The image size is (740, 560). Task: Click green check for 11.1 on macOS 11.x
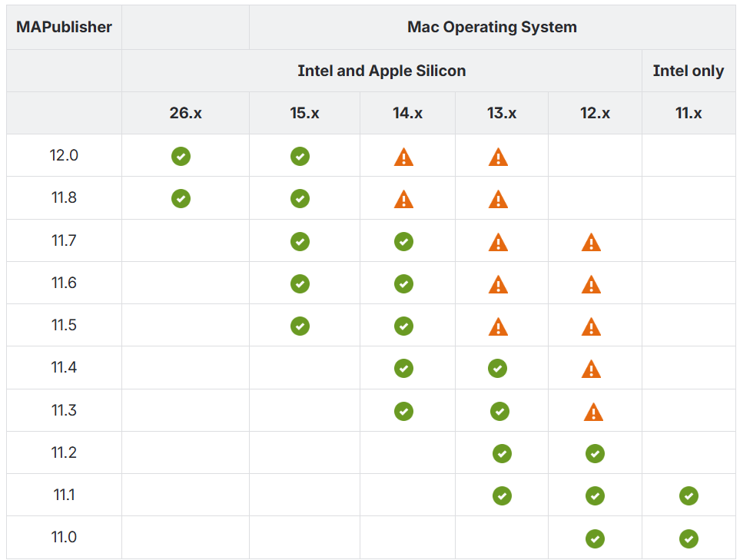pyautogui.click(x=689, y=495)
